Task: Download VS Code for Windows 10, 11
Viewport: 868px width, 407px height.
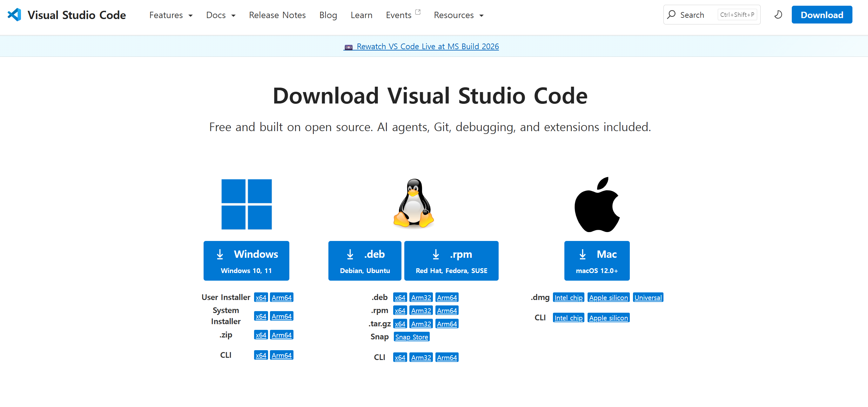Action: click(246, 260)
